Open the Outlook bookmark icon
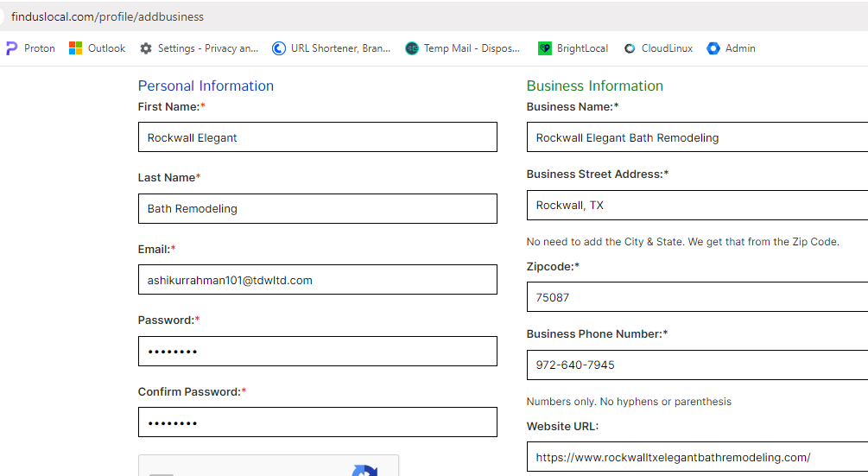The image size is (868, 476). pos(75,48)
